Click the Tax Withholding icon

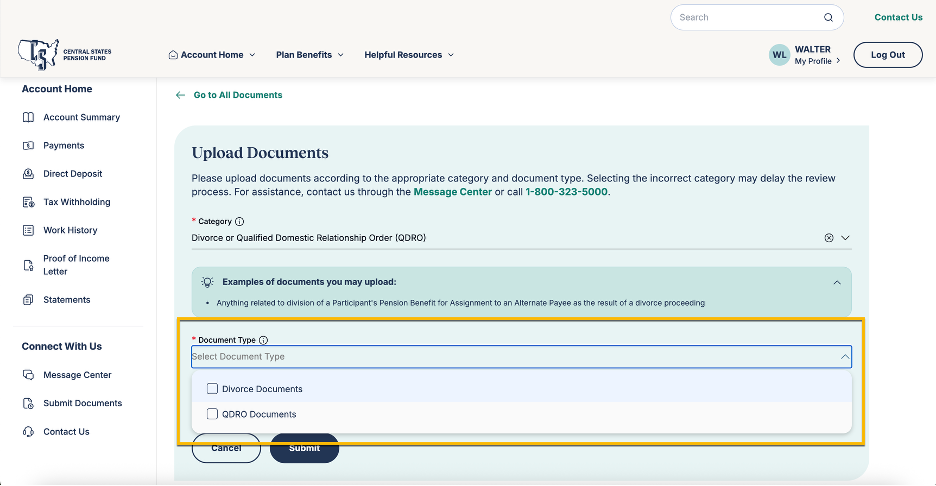click(x=28, y=202)
